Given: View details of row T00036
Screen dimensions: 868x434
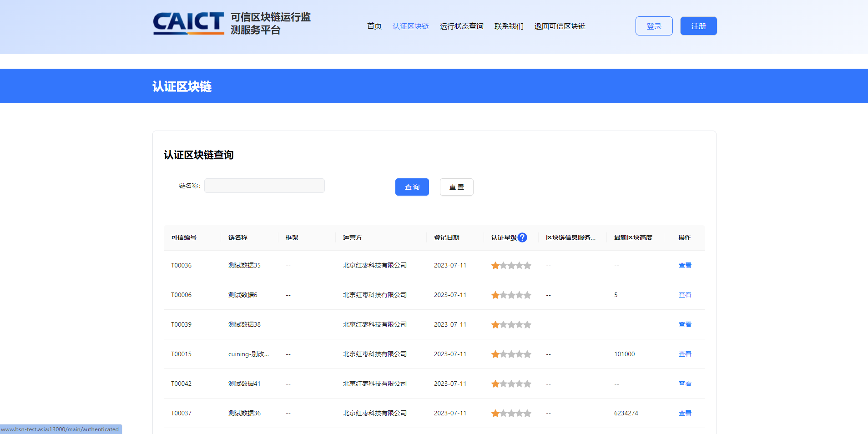Looking at the screenshot, I should 685,265.
